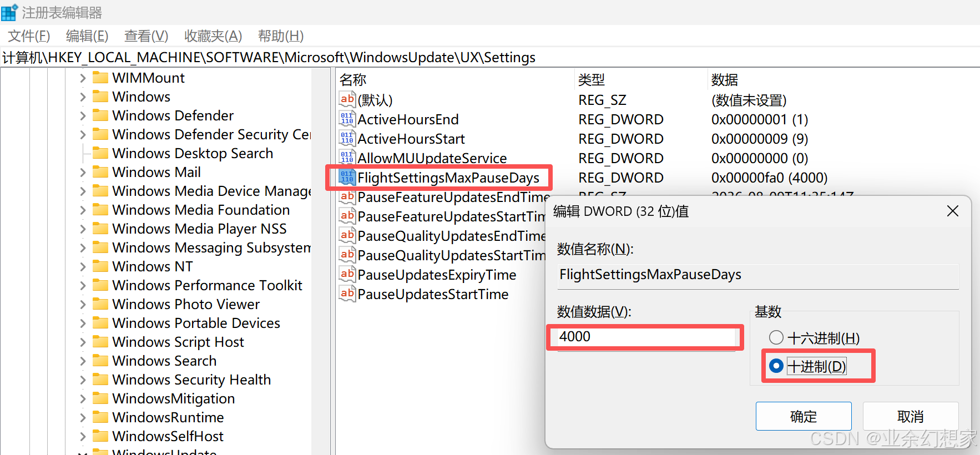Screen dimensions: 980x455
Task: Expand the Windows Media Player NSS node
Action: point(83,229)
